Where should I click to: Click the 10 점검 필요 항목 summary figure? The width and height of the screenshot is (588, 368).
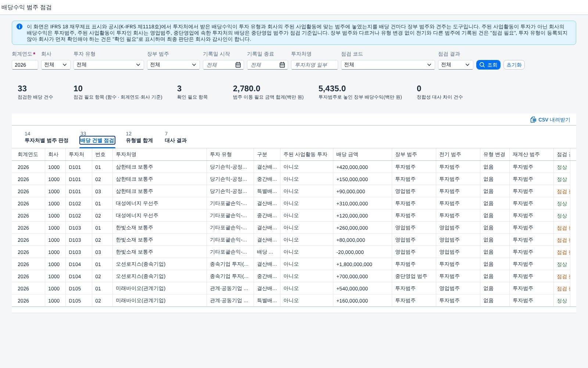click(x=78, y=89)
